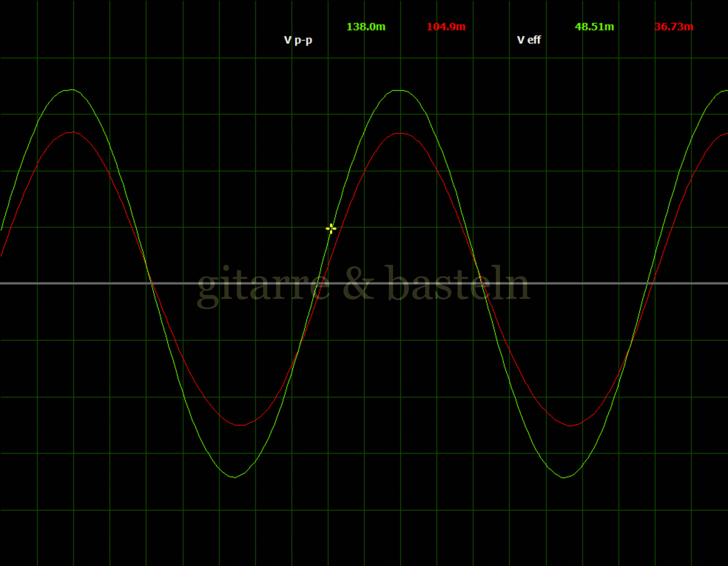Click the first trough of the green waveform
The height and width of the screenshot is (566, 728).
point(234,477)
